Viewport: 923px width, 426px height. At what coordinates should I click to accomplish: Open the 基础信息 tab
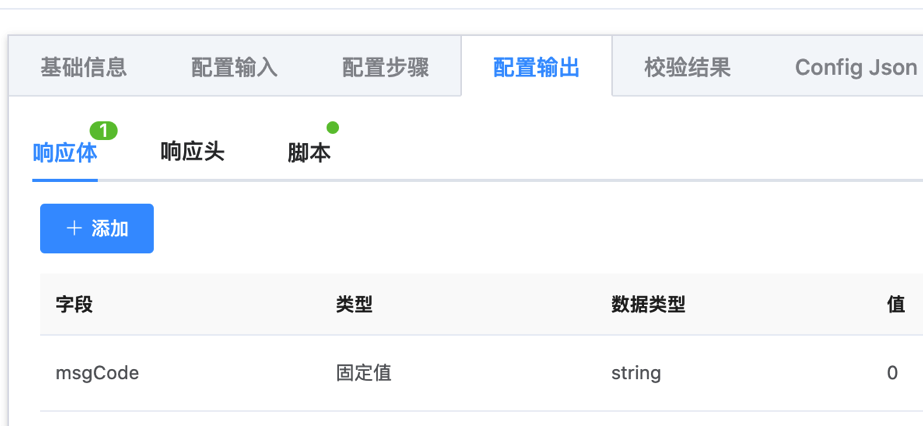pyautogui.click(x=83, y=67)
